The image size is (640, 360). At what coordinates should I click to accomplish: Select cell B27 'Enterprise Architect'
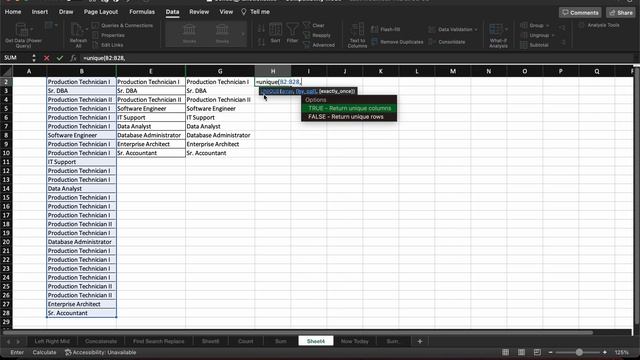point(82,304)
